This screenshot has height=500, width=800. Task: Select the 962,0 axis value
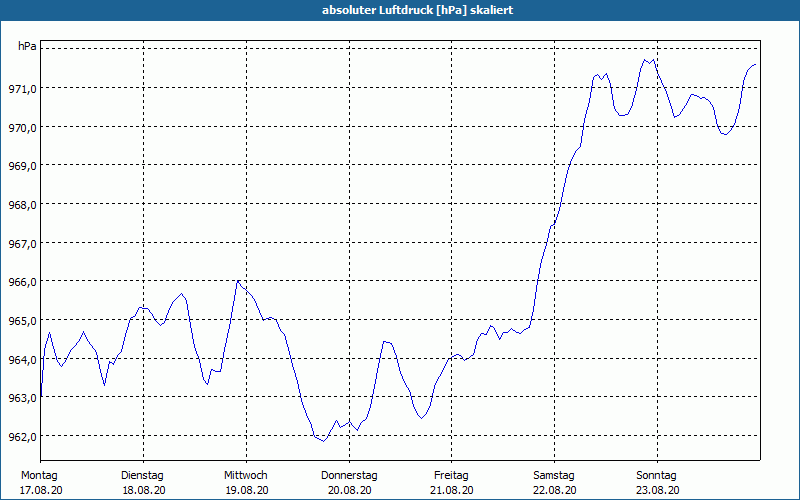pos(22,437)
